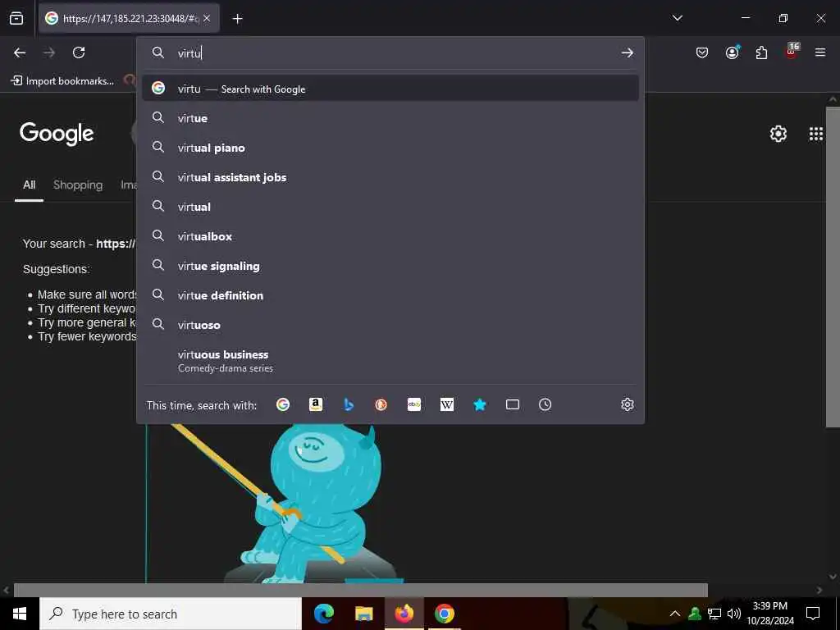Image resolution: width=840 pixels, height=630 pixels.
Task: Click the page vertical scrollbar
Action: [833, 267]
